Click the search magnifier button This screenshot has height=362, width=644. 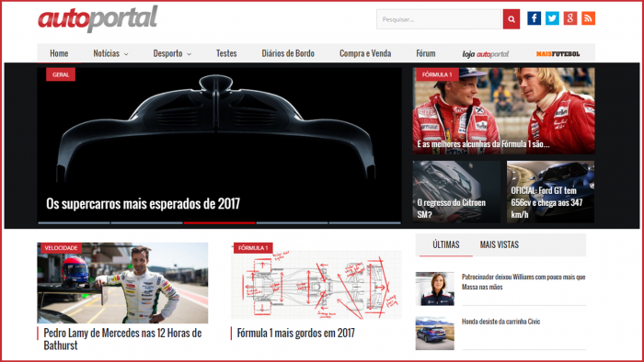(512, 19)
